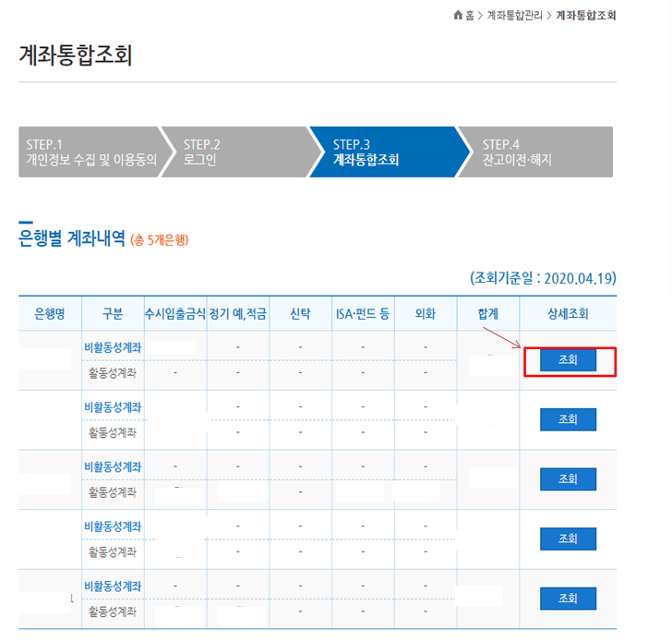The height and width of the screenshot is (642, 672).
Task: Click the 구분 column header
Action: pos(113,313)
